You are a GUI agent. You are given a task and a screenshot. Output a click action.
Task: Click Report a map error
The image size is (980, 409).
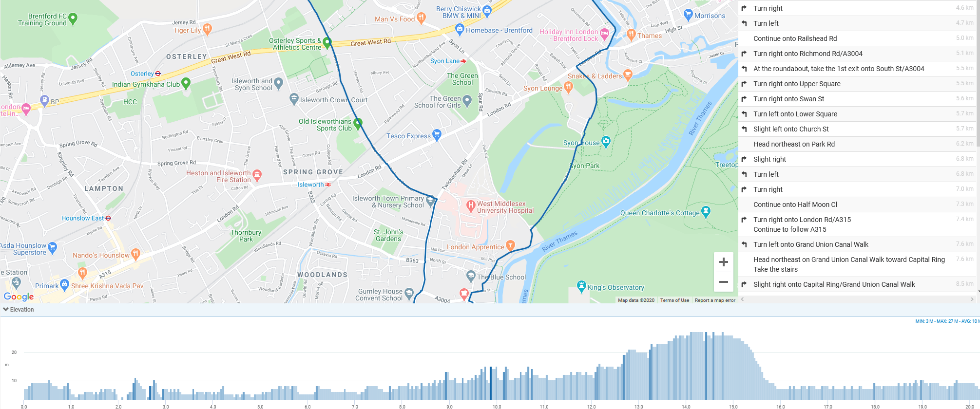point(715,300)
